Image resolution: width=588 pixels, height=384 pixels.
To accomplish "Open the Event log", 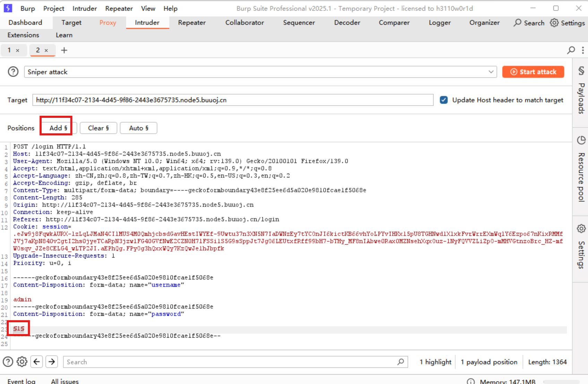I will (22, 381).
